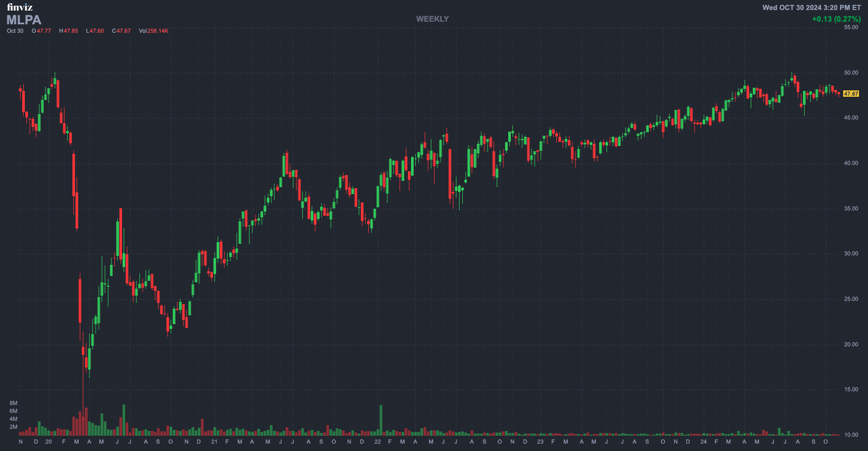Click the 23 year marker on time axis

[540, 442]
